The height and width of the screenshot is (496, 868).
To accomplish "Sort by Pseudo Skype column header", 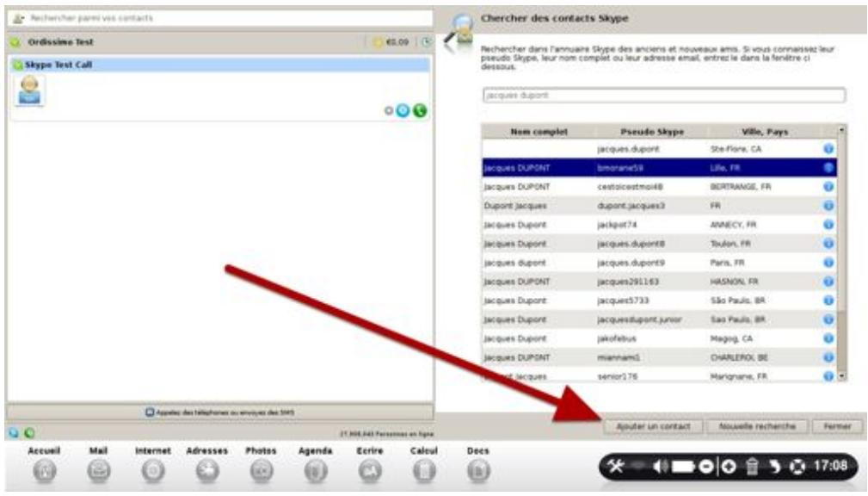I will (652, 132).
